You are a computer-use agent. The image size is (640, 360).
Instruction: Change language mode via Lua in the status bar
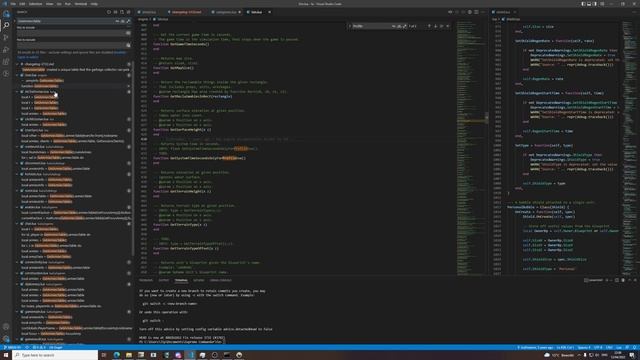click(619, 347)
